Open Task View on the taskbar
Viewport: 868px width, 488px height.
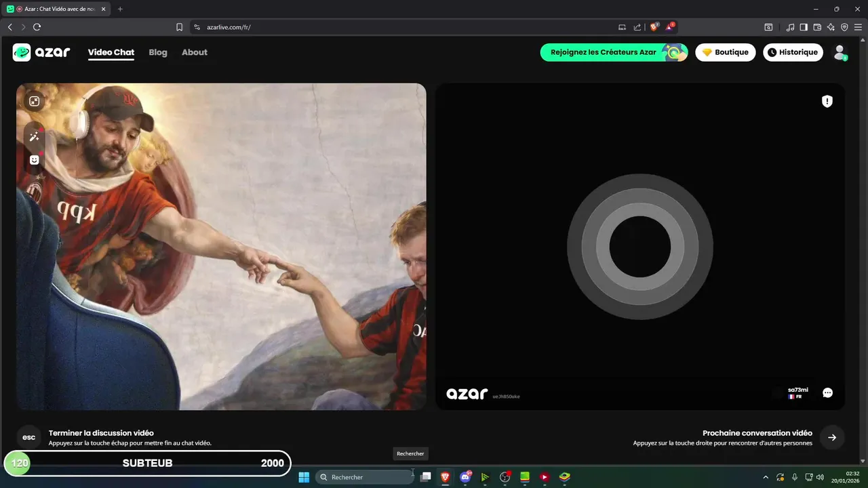tap(426, 477)
